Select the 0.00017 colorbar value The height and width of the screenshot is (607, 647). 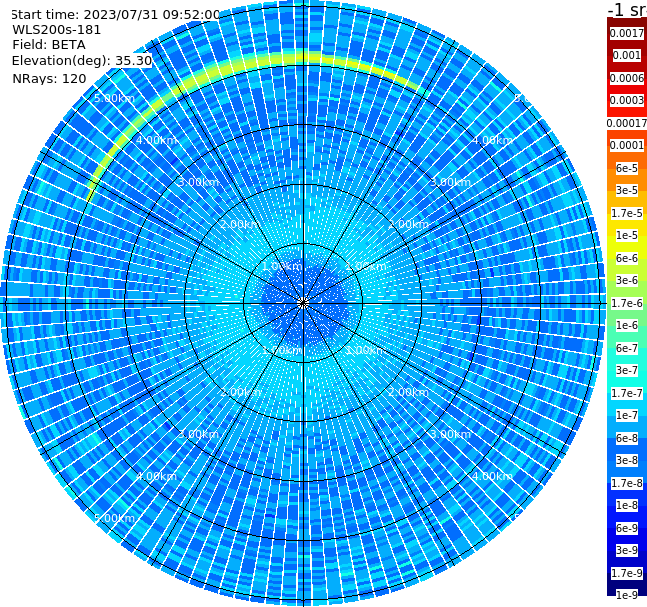pyautogui.click(x=627, y=123)
